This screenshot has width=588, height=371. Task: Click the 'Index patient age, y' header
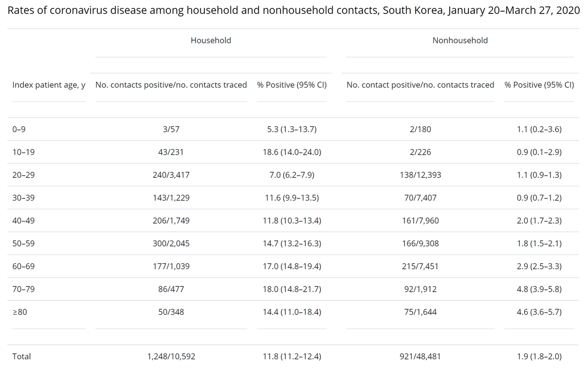[49, 85]
